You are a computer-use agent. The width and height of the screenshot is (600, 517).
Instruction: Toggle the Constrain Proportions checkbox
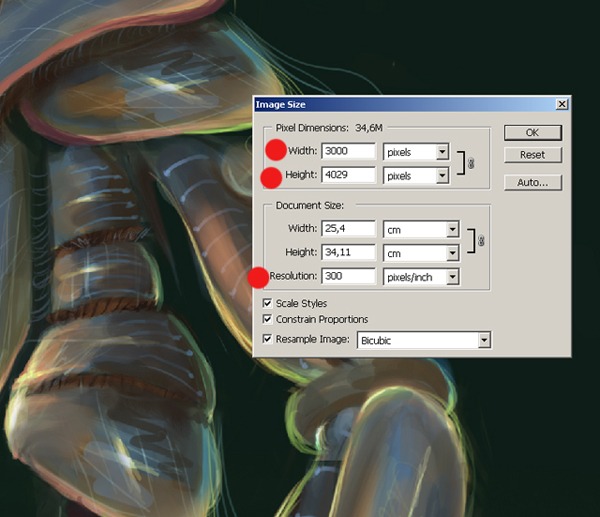(x=267, y=319)
